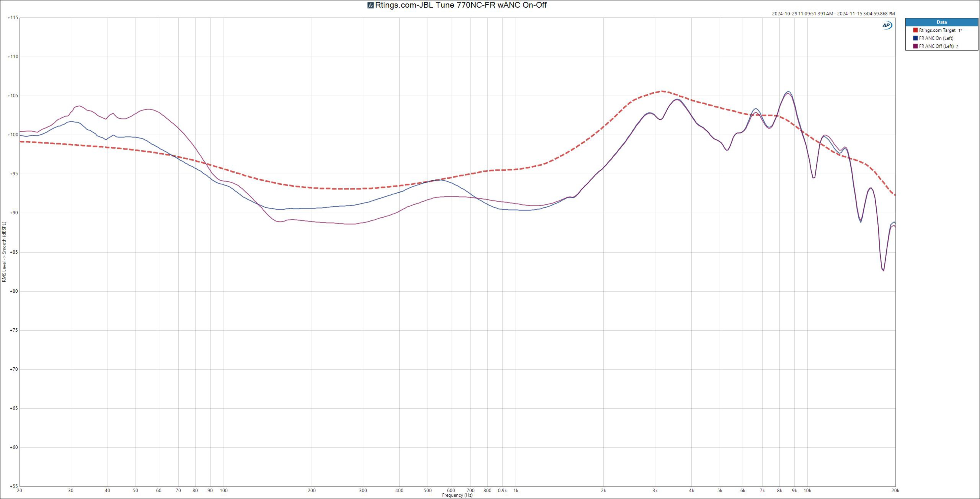Click the RMS Level Smooth (dBSPL) axis label
This screenshot has height=499, width=980.
(4, 252)
